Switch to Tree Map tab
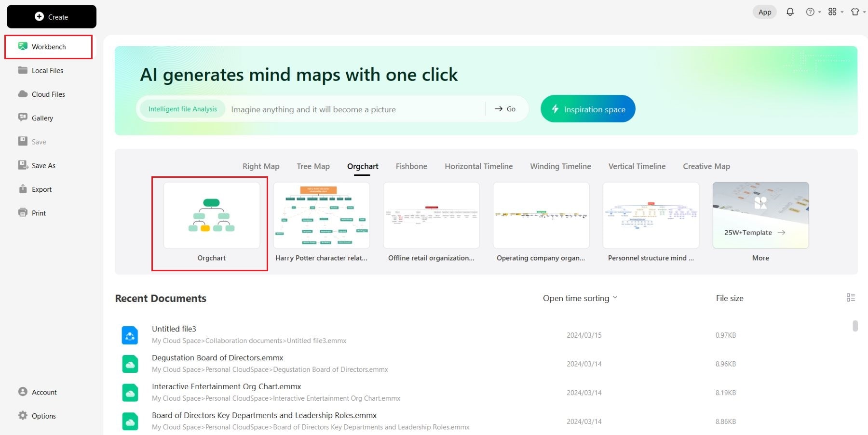Image resolution: width=868 pixels, height=435 pixels. pyautogui.click(x=313, y=166)
